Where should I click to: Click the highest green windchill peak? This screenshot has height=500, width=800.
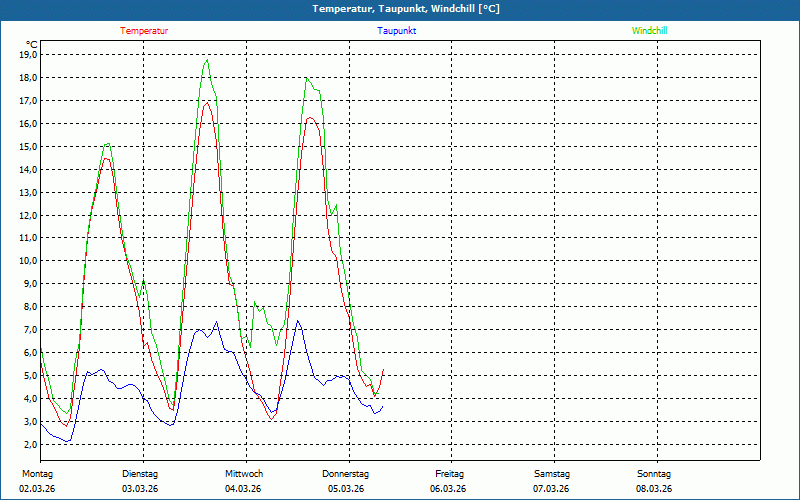point(207,60)
